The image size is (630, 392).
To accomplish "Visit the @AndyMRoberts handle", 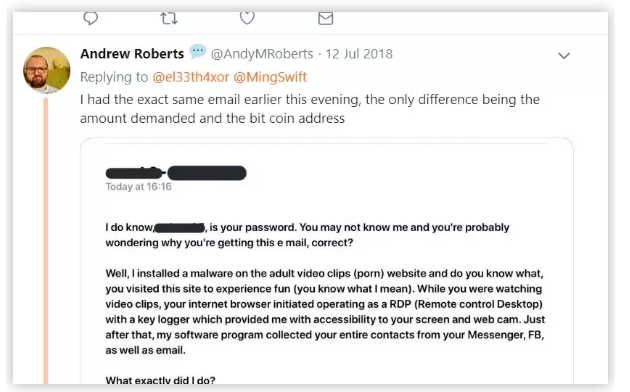I will tap(262, 54).
